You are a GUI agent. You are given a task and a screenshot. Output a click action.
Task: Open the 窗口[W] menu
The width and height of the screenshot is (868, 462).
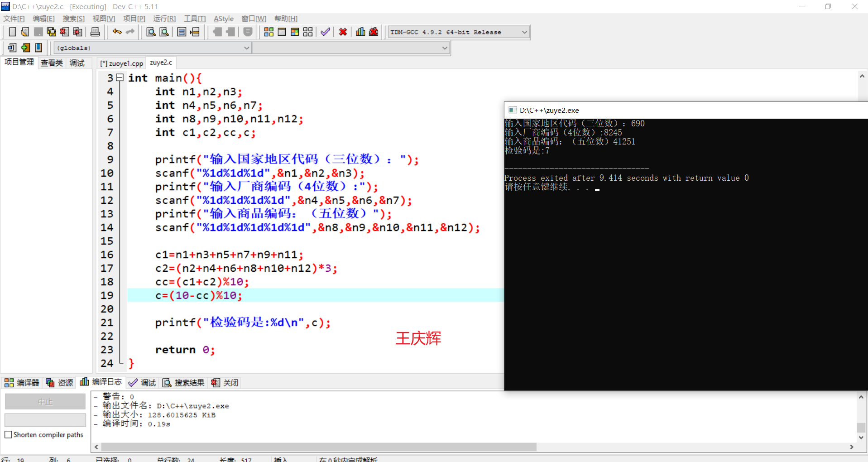(x=254, y=19)
